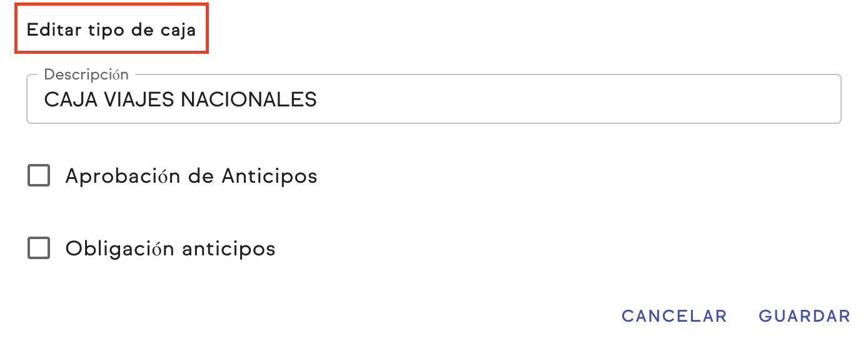Click the floating "Descripción" field label

86,74
